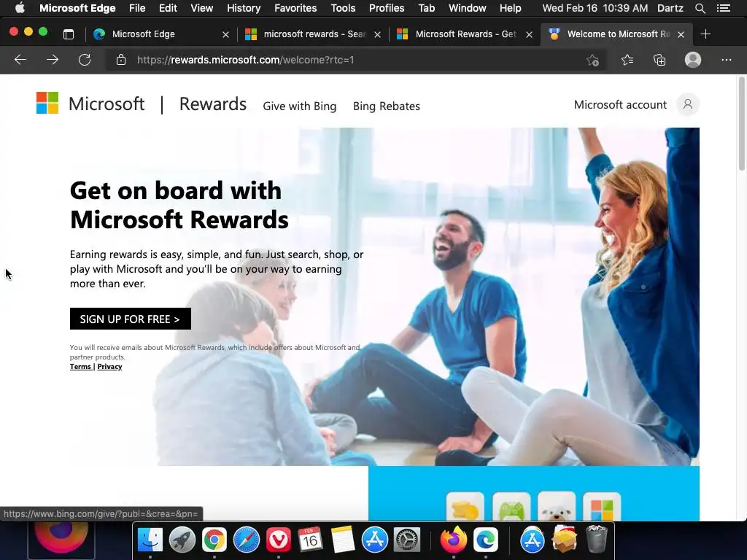Open System Preferences from the dock
The image size is (747, 560).
pos(407,540)
